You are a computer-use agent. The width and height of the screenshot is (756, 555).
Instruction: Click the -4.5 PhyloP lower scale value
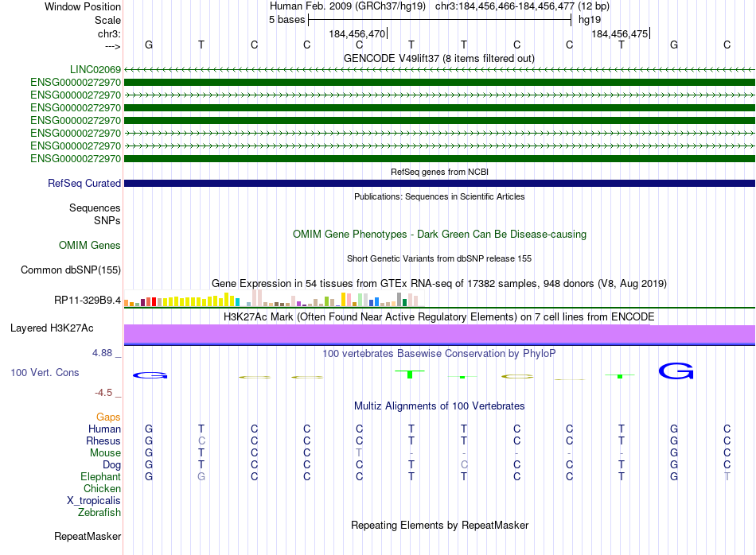click(x=103, y=393)
